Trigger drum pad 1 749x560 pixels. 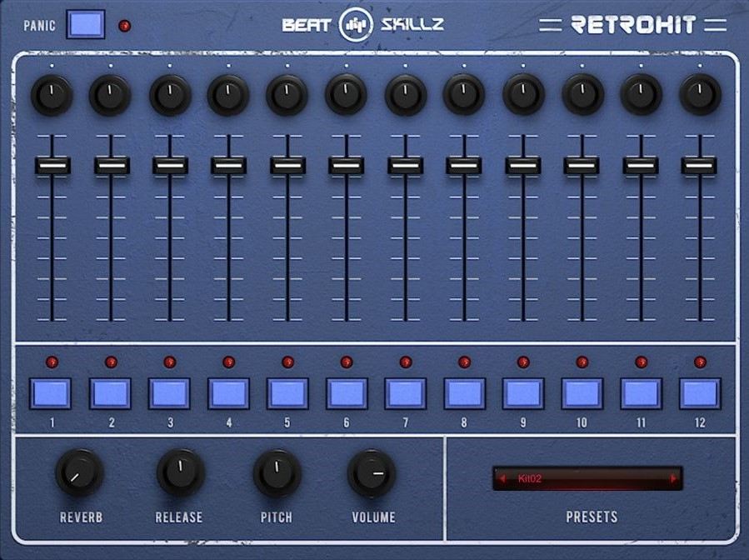point(51,393)
